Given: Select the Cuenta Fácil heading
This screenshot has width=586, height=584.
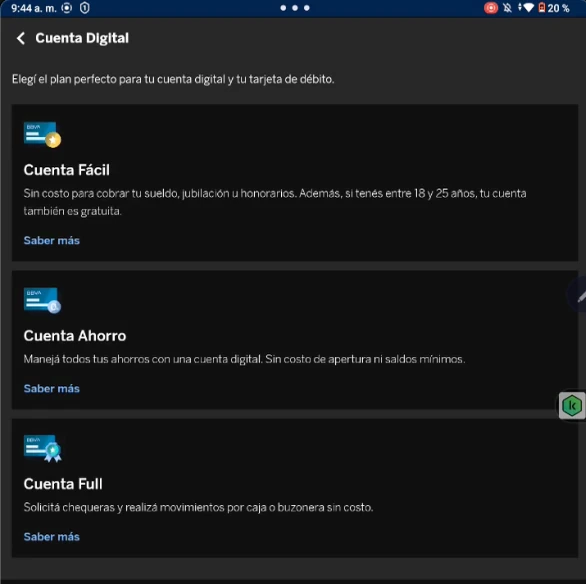Looking at the screenshot, I should tap(67, 170).
